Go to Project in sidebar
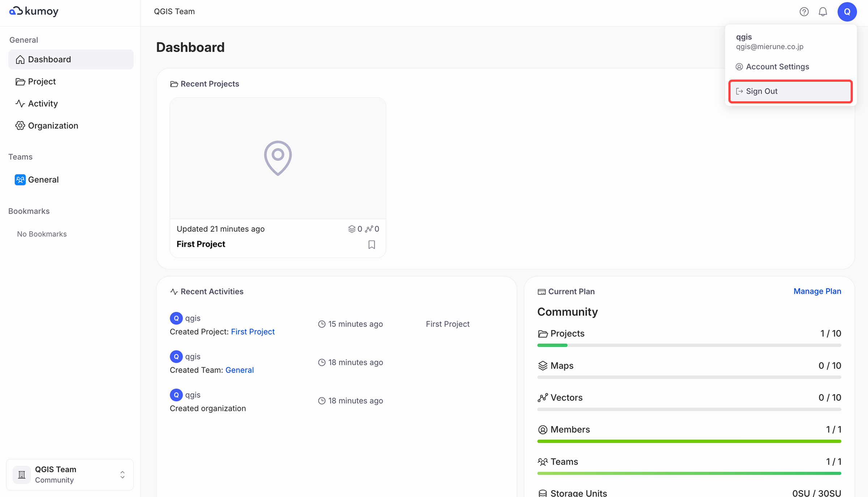Image resolution: width=868 pixels, height=497 pixels. pos(42,81)
